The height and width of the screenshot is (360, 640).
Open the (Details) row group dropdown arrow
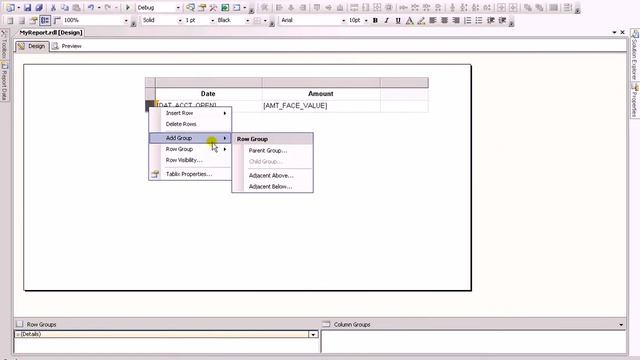coord(313,334)
